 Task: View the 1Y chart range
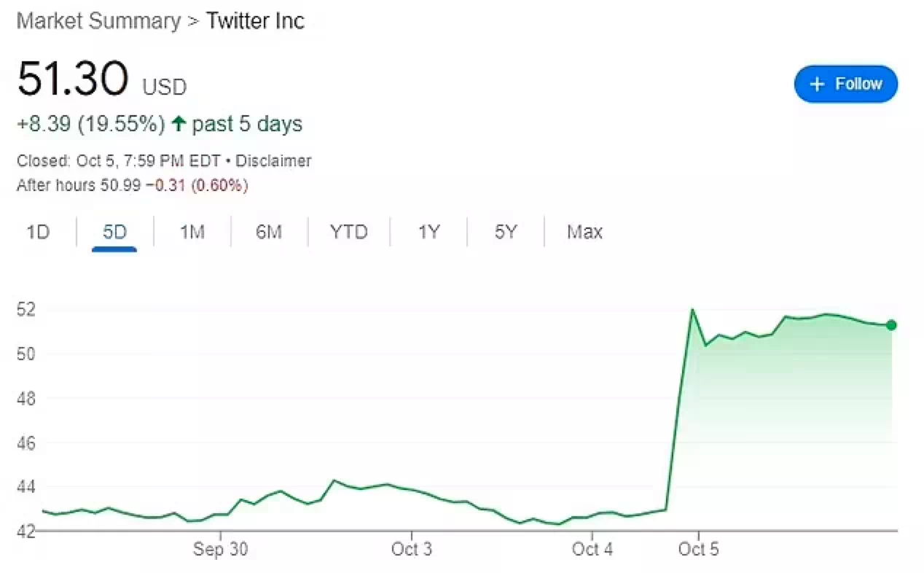tap(428, 233)
